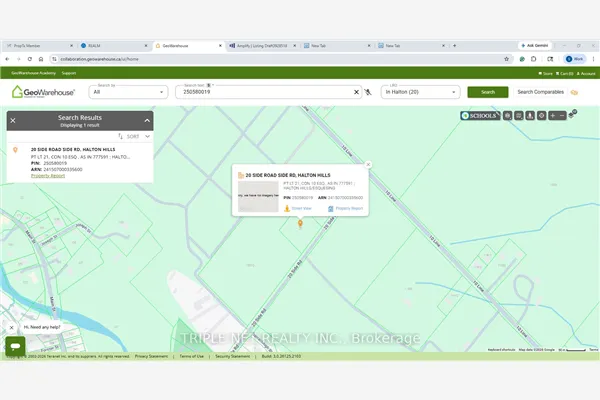Click the browser home icon
The image size is (600, 400).
[x=41, y=59]
